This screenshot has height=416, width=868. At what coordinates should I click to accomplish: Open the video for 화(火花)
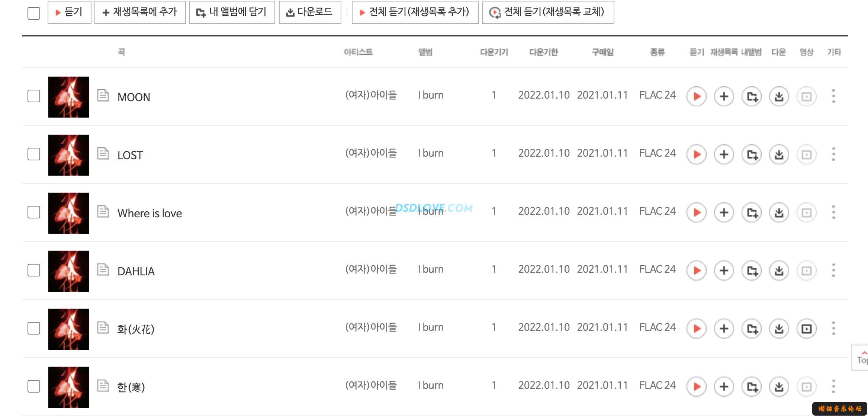pos(807,329)
